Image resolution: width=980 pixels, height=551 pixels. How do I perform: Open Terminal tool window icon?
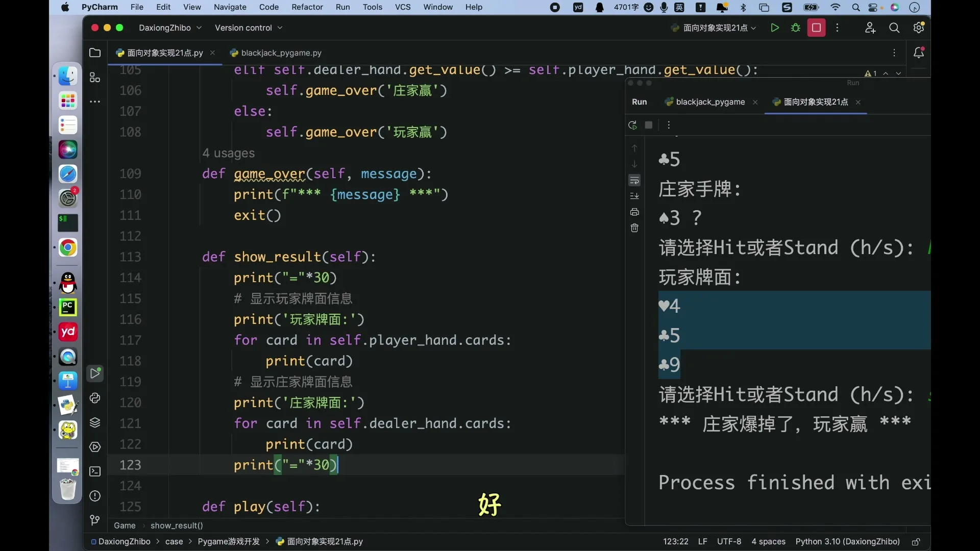[x=95, y=471]
